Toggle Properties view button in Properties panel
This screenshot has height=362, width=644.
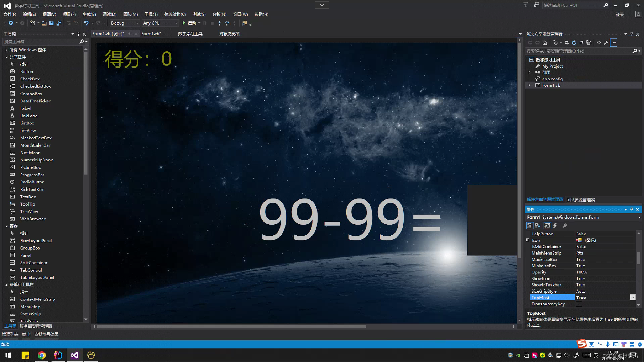547,226
